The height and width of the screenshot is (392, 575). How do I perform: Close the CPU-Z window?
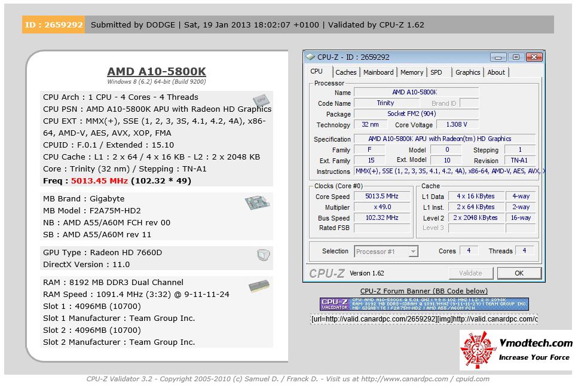tap(534, 57)
